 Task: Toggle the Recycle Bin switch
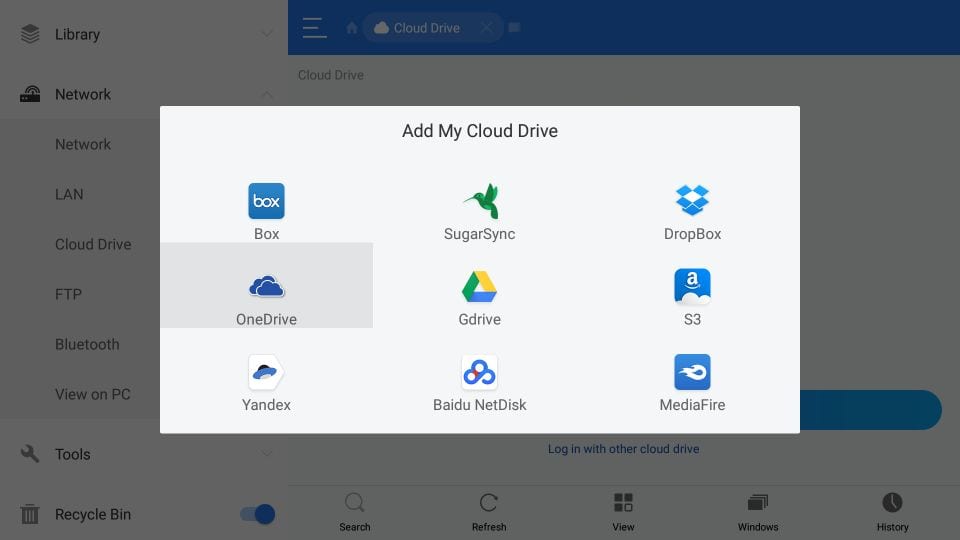(x=257, y=514)
